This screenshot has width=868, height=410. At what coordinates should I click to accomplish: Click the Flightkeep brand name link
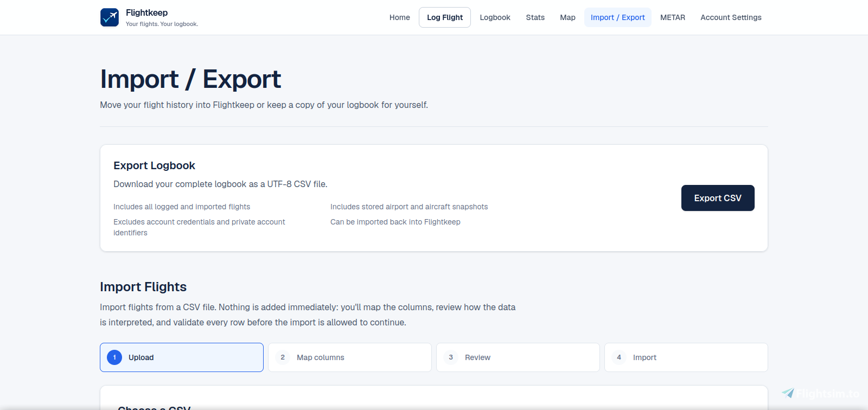146,12
